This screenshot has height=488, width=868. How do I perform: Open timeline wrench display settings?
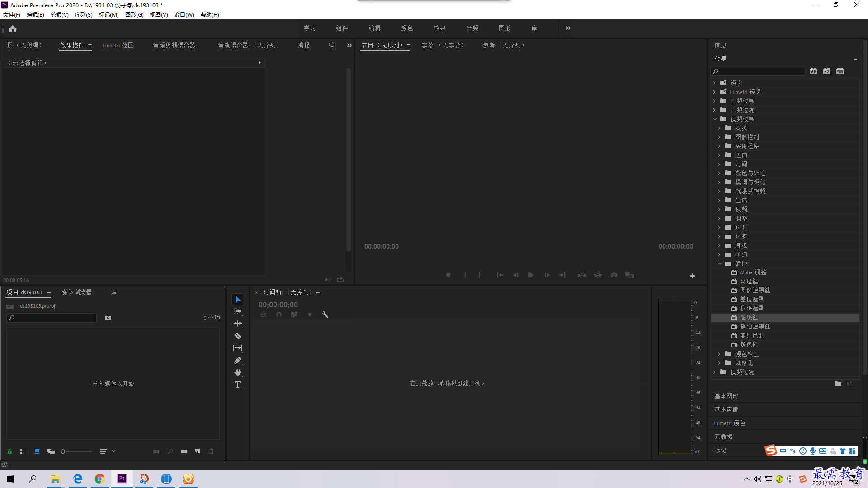[325, 314]
